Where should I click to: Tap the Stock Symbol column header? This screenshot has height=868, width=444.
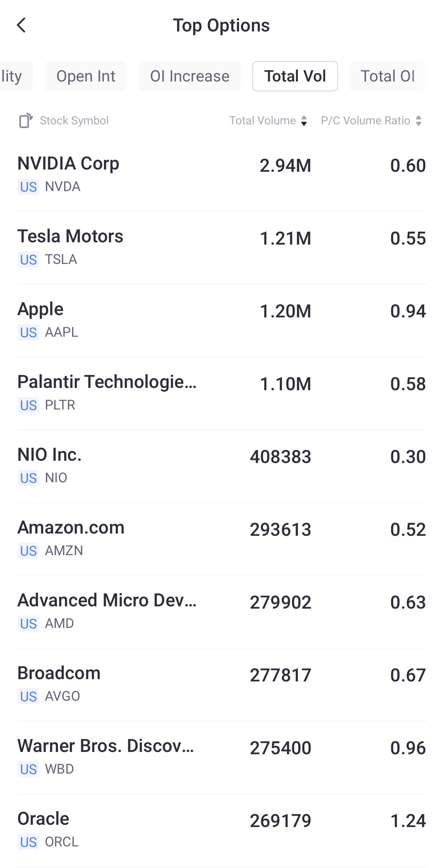(74, 121)
